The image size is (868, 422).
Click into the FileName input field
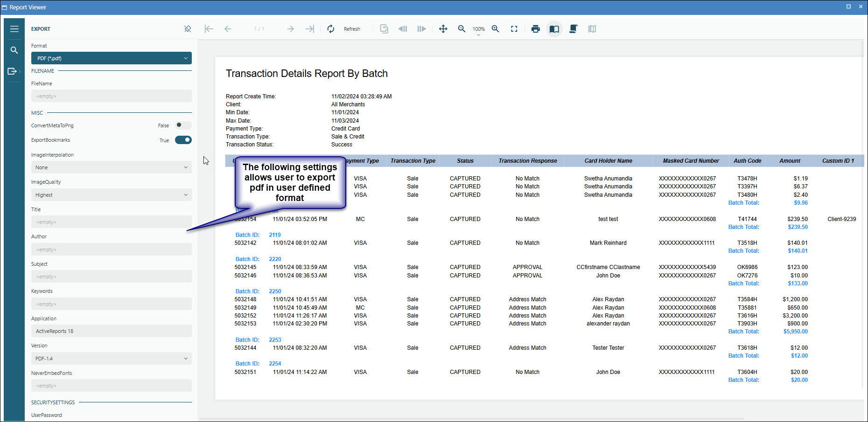111,96
